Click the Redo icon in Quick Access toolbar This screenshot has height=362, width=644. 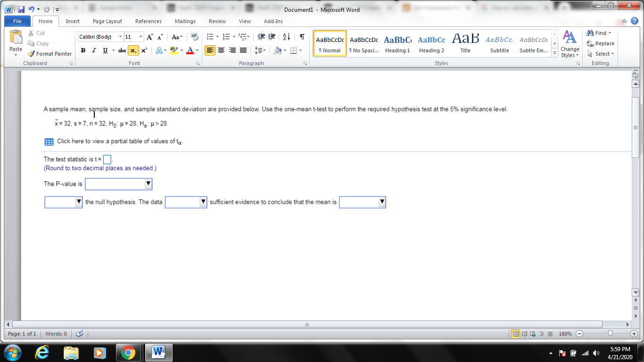tap(46, 9)
